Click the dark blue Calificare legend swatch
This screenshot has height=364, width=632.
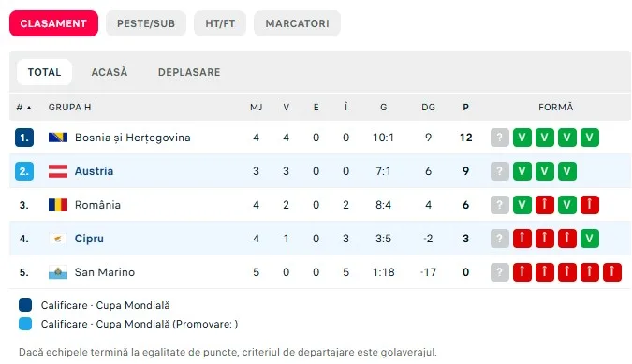click(25, 305)
